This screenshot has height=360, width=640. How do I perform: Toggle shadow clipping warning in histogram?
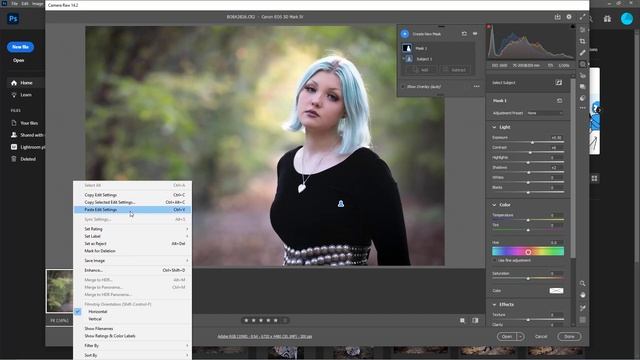(489, 27)
